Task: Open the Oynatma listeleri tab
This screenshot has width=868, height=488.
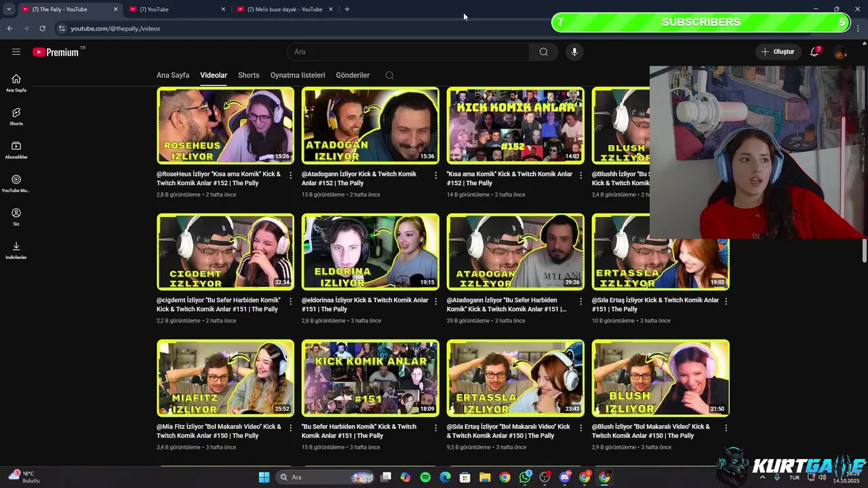Action: (298, 75)
